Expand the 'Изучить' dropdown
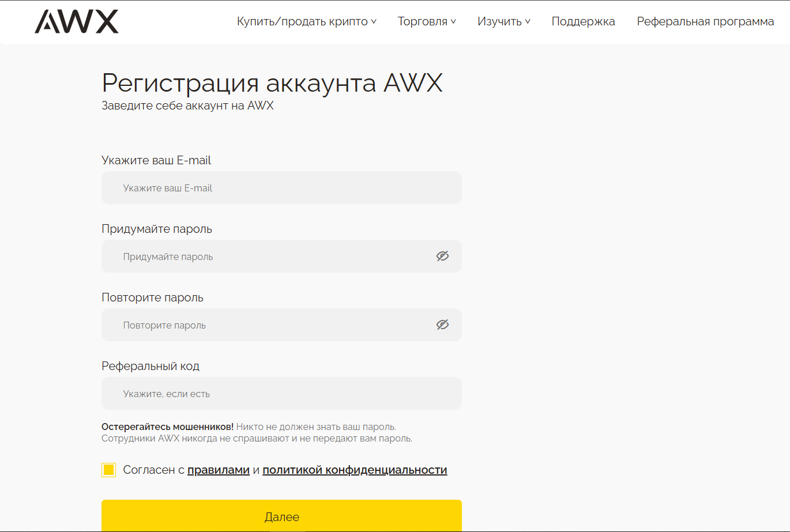The height and width of the screenshot is (532, 790). pos(503,22)
